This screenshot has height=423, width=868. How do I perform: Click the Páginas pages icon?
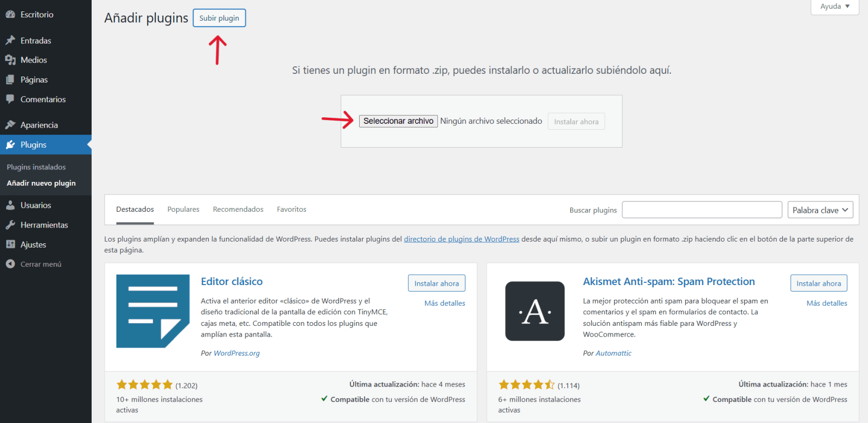10,80
